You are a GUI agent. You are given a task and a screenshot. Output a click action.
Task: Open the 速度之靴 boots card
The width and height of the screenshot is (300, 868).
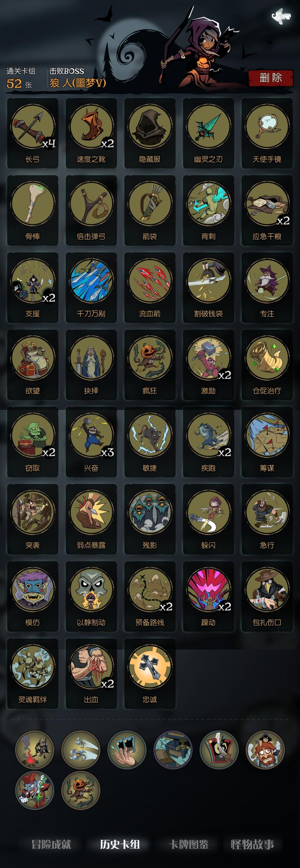click(x=91, y=134)
